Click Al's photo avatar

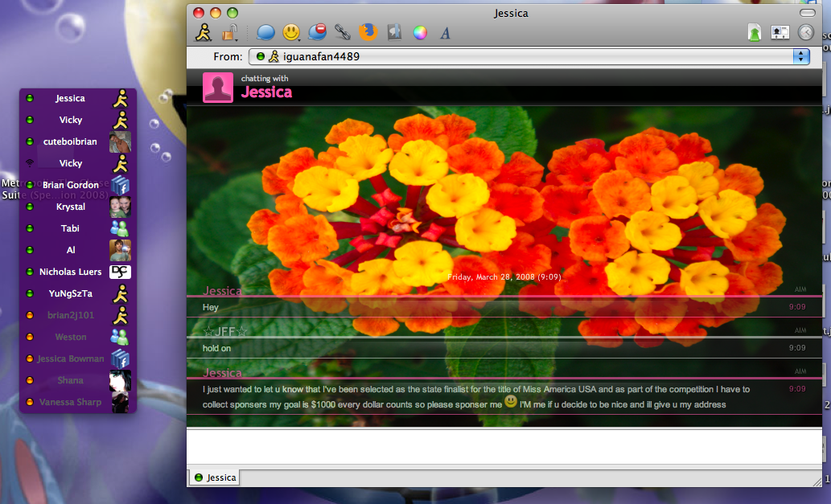coord(121,251)
